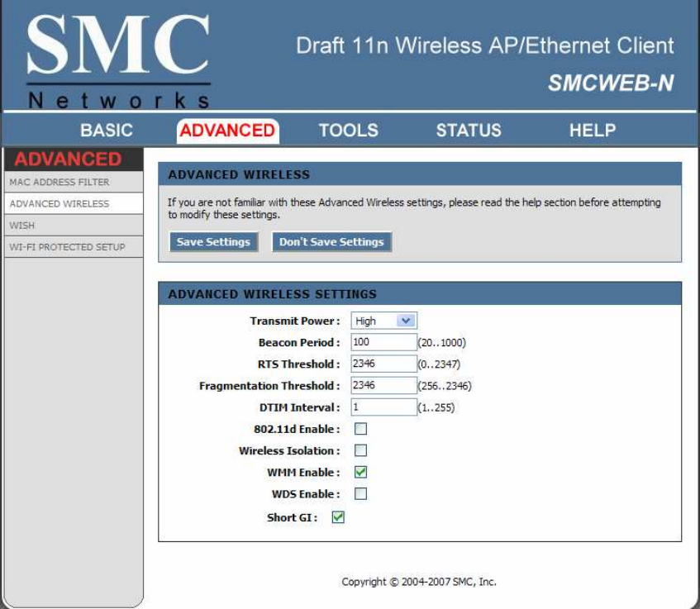The height and width of the screenshot is (609, 700).
Task: Click the (256..2346) range hint
Action: (x=445, y=386)
